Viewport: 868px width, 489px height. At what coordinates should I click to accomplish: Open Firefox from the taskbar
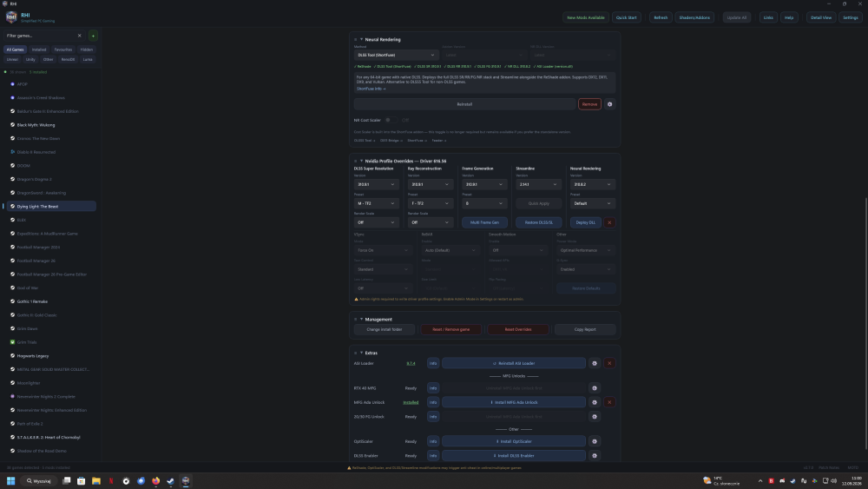click(x=155, y=480)
